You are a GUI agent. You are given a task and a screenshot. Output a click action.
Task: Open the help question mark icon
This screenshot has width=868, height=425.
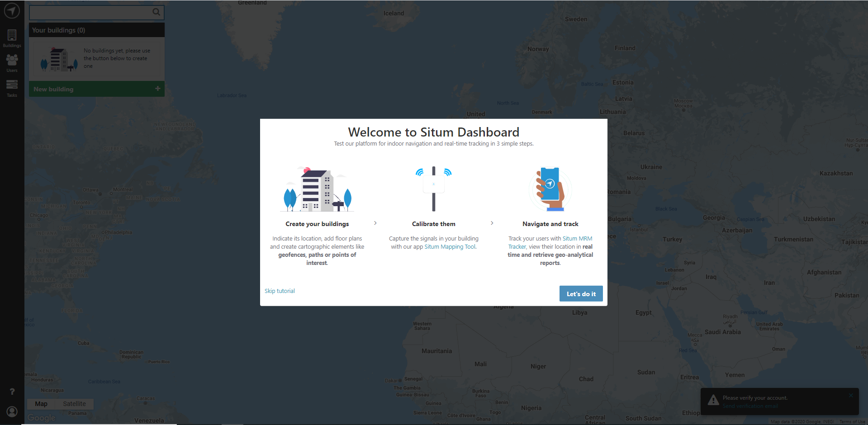click(x=12, y=392)
